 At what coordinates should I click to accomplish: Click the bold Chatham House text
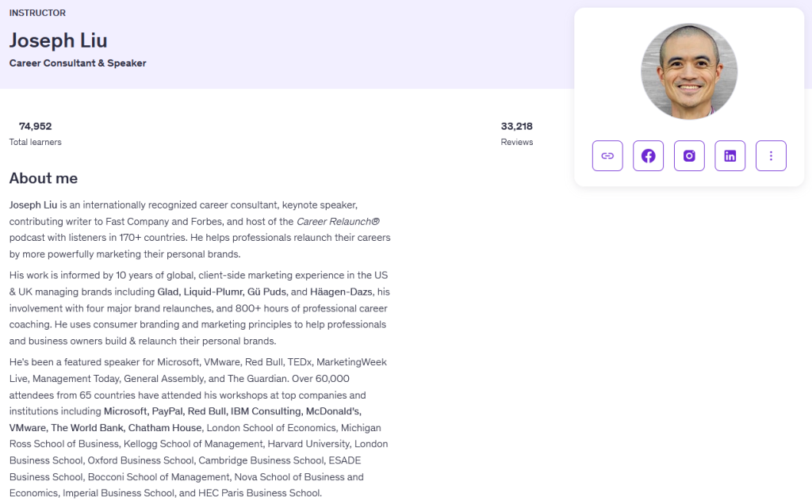click(163, 428)
